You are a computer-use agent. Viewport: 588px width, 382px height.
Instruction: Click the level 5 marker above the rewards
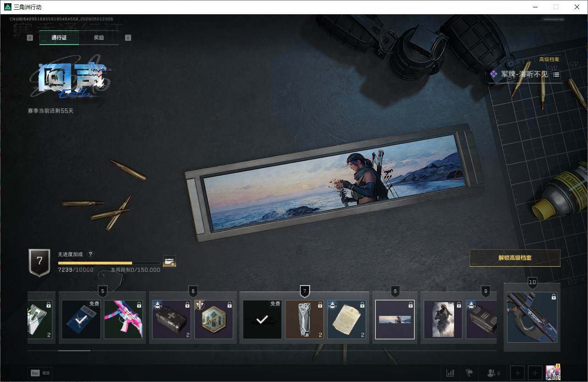tap(103, 291)
